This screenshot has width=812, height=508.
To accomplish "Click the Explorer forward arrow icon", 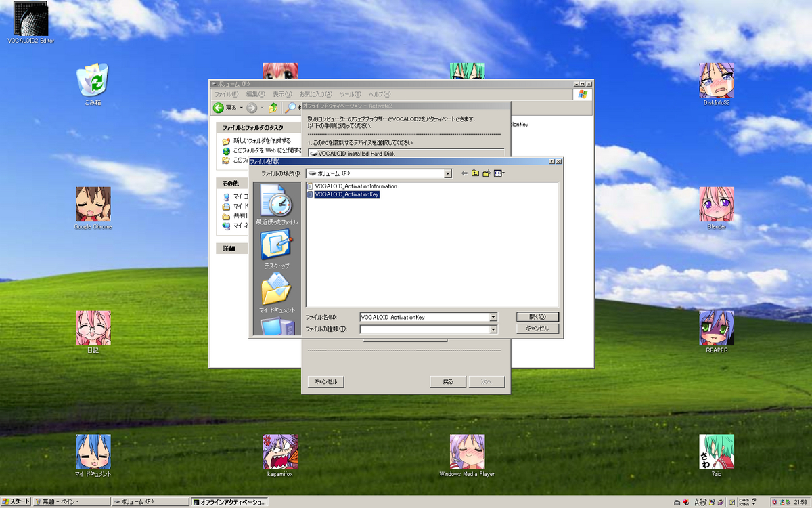I will click(252, 108).
